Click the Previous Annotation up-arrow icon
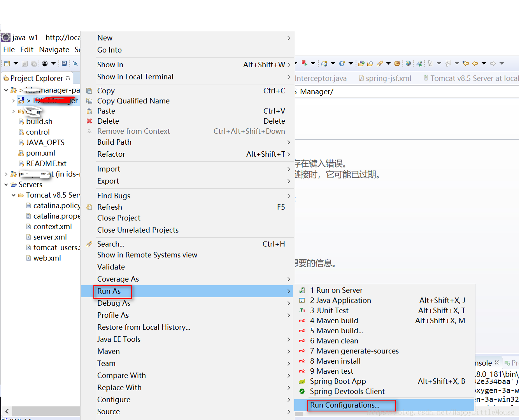 (x=448, y=63)
